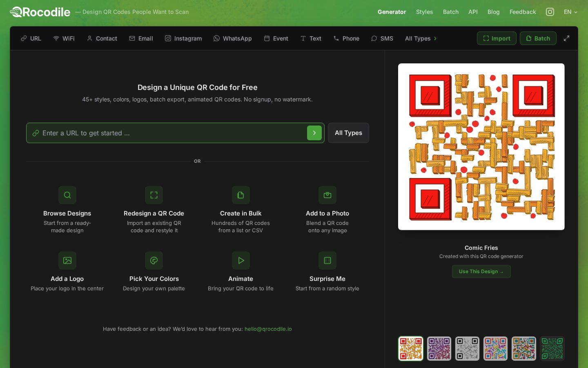588x368 pixels.
Task: Choose the WhatsApp QR type
Action: point(233,38)
